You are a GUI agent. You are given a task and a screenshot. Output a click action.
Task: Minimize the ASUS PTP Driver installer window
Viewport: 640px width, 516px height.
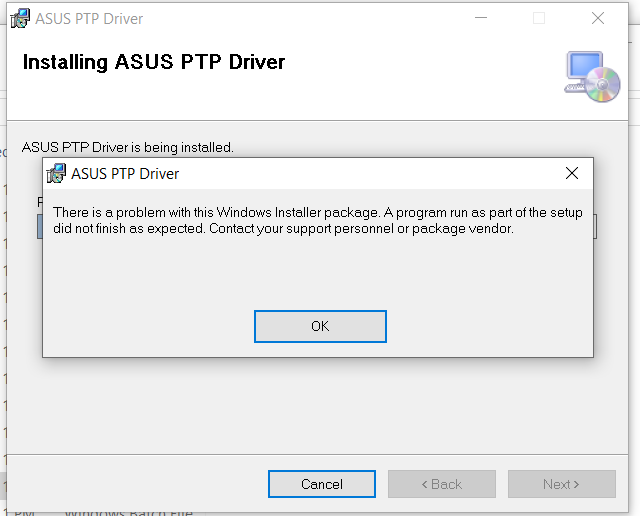(x=481, y=18)
